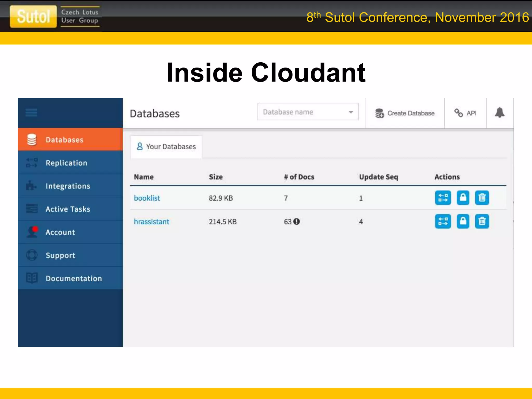Screen dimensions: 532x399
Task: Click replicate icon for booklist database
Action: pyautogui.click(x=443, y=198)
